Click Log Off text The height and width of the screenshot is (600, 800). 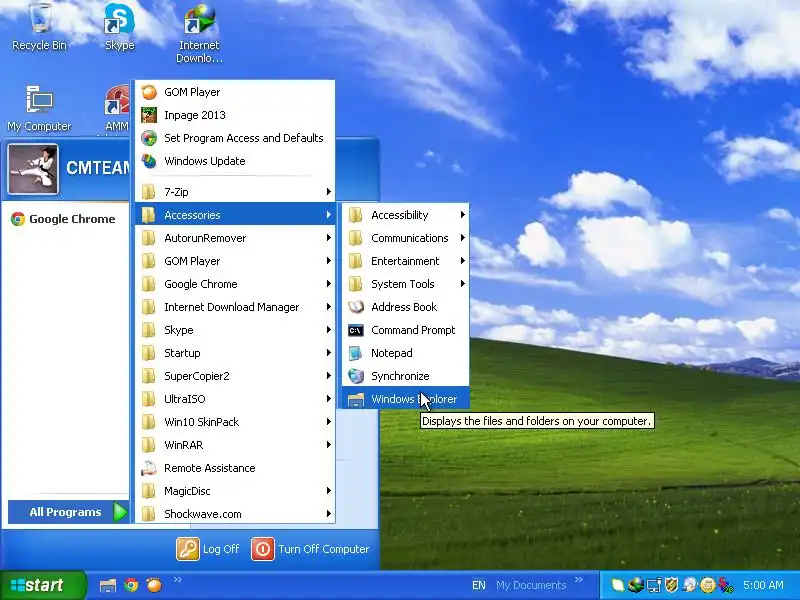[x=221, y=549]
